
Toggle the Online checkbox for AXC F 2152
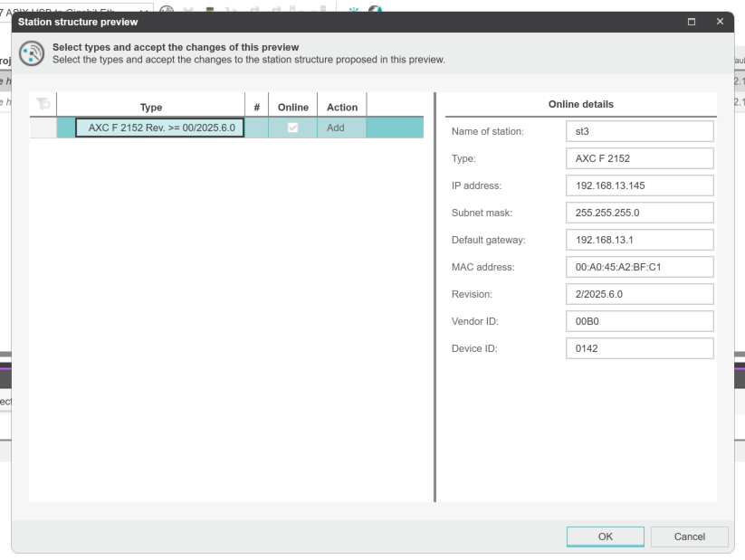[292, 128]
